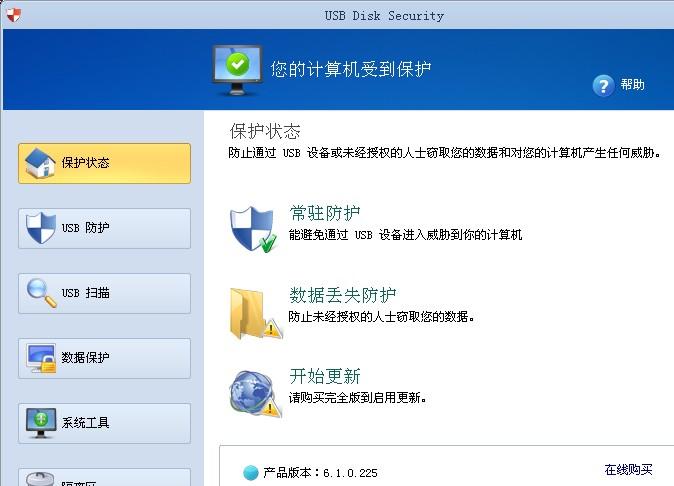Click the cyan dot beside 产品版本
This screenshot has height=486, width=674.
coord(251,473)
